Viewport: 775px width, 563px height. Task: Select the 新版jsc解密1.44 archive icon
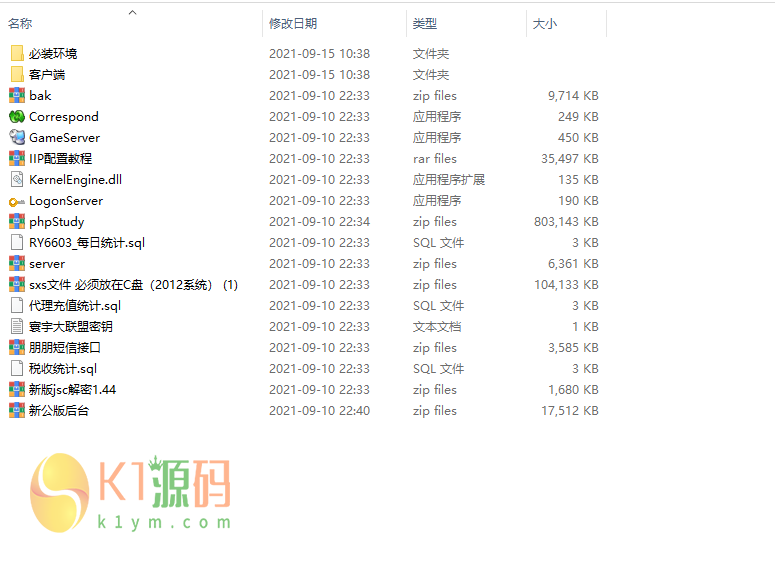pyautogui.click(x=17, y=390)
